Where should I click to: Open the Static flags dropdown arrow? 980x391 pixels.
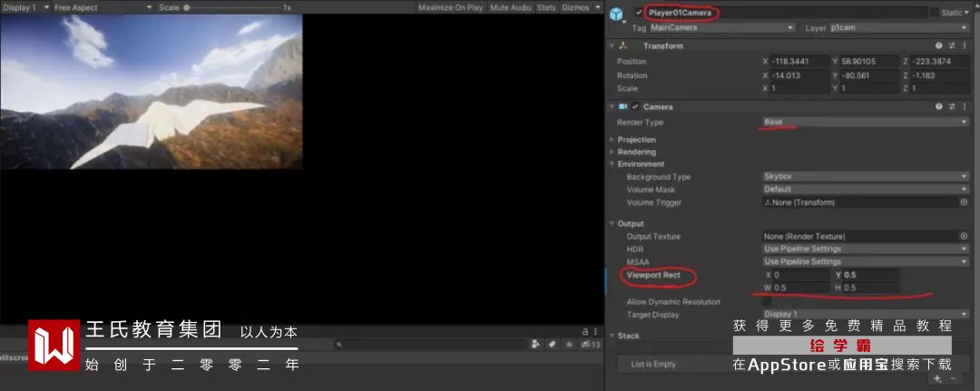click(x=966, y=13)
